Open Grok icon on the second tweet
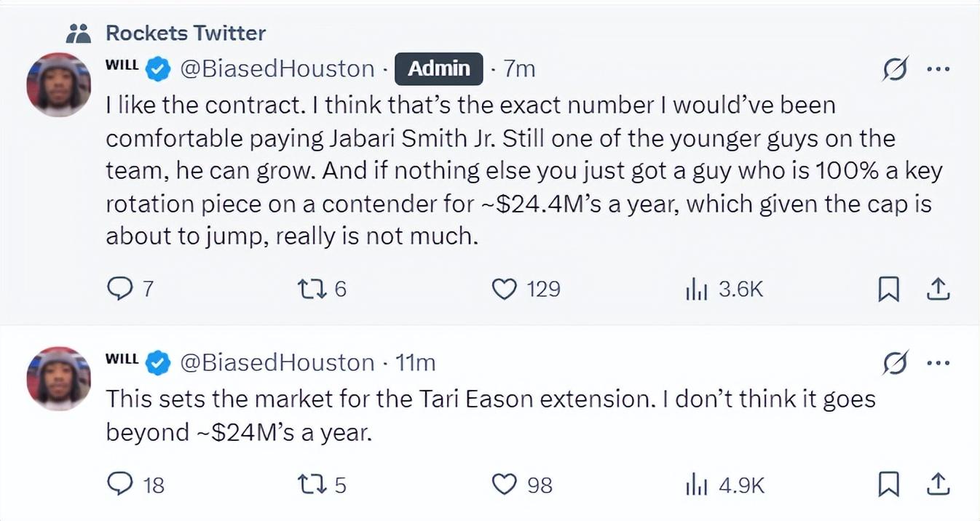 pos(894,362)
